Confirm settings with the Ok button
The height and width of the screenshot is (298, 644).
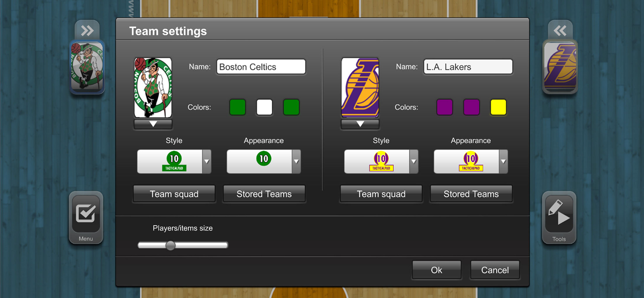click(437, 270)
